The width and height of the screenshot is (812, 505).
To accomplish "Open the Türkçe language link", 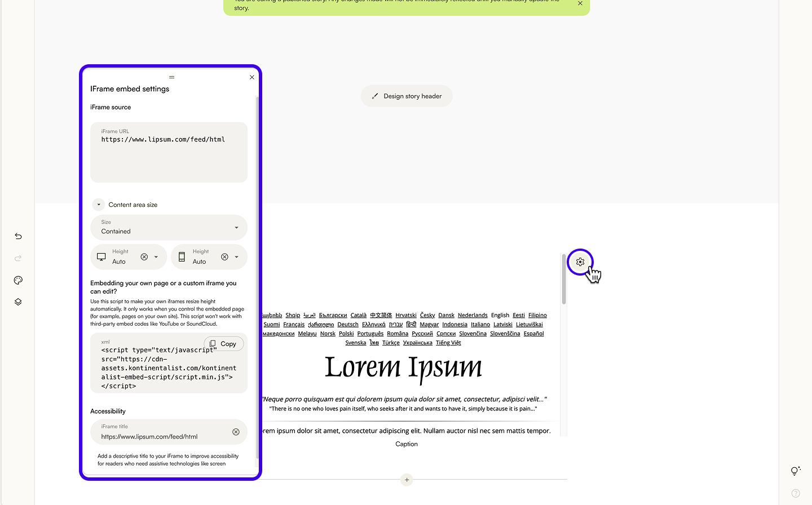I will pos(391,343).
